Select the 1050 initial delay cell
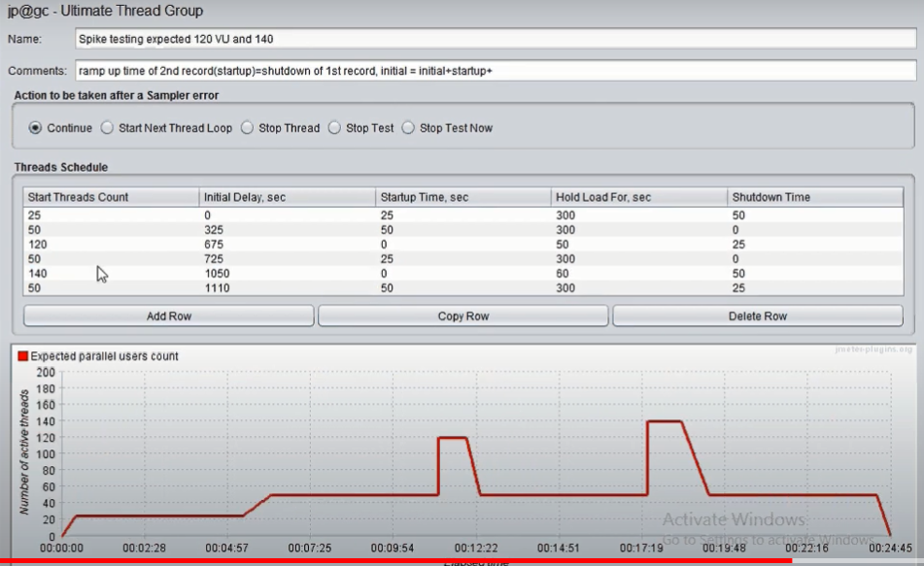 (x=287, y=273)
